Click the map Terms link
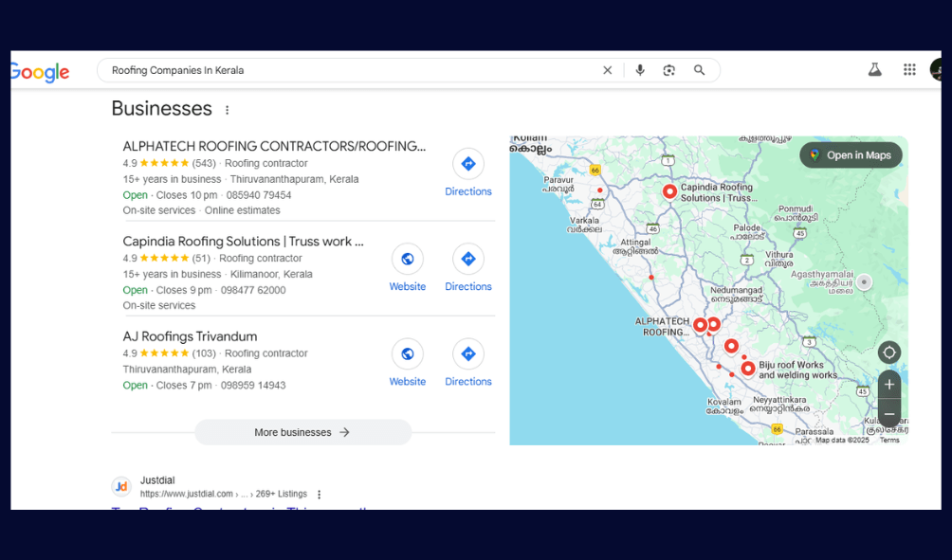Screen dimensions: 952x560 point(889,441)
